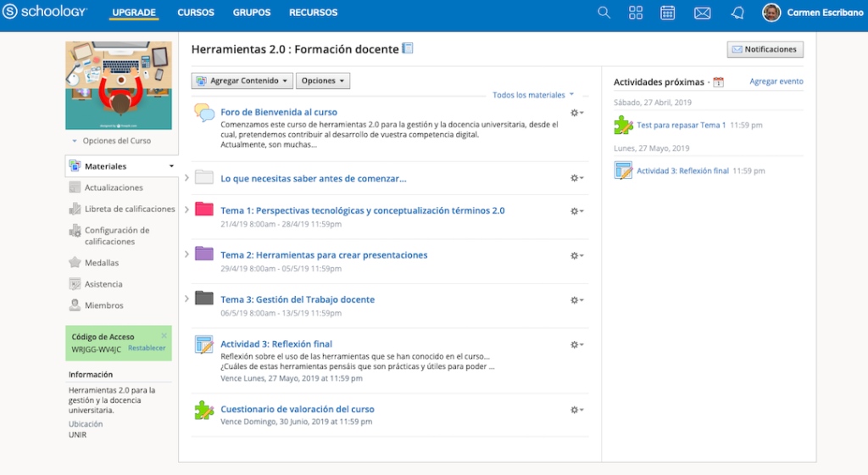Open the calendar icon in top bar
Image resolution: width=868 pixels, height=475 pixels.
(668, 13)
